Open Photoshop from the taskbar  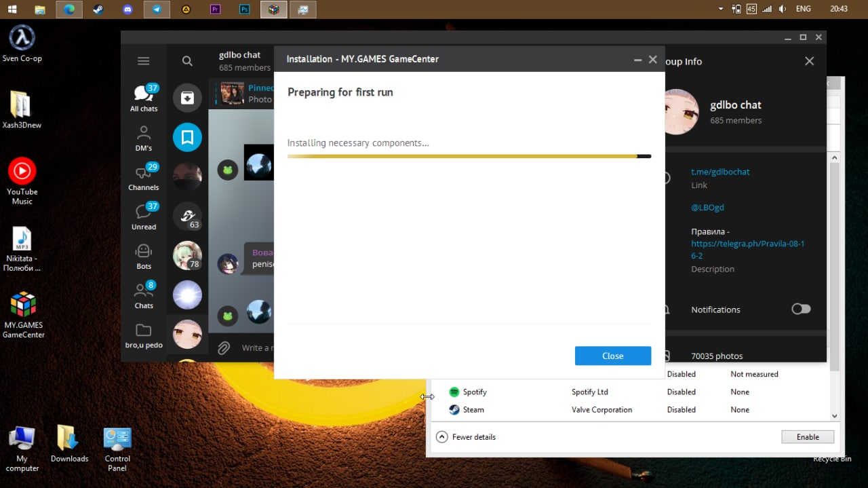pyautogui.click(x=245, y=10)
